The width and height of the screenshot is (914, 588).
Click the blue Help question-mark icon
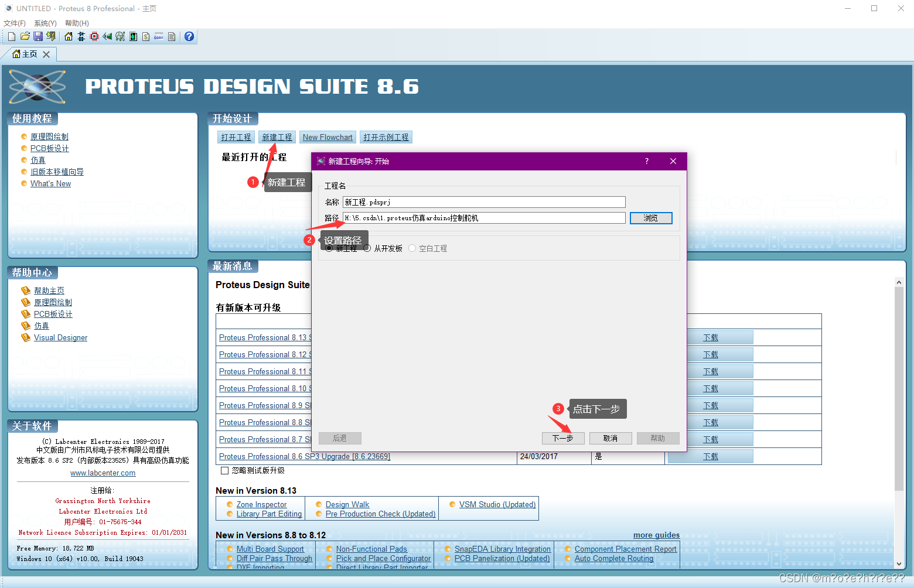189,36
